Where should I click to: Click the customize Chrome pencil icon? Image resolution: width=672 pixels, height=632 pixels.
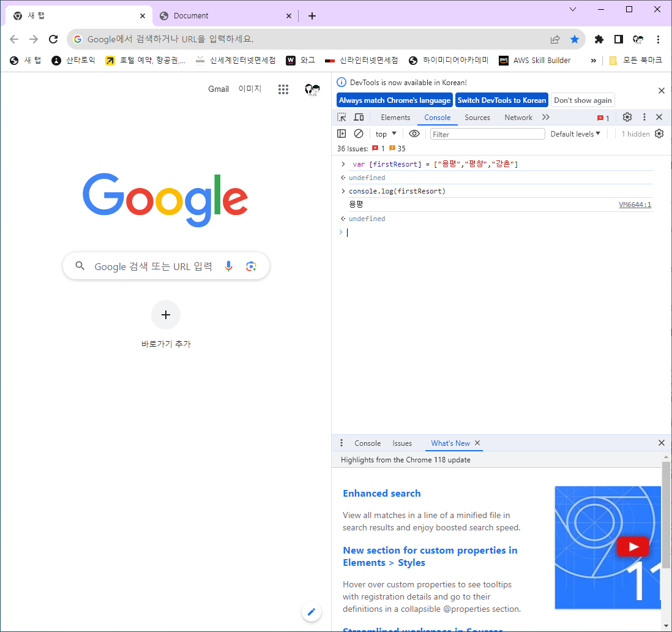tap(312, 612)
